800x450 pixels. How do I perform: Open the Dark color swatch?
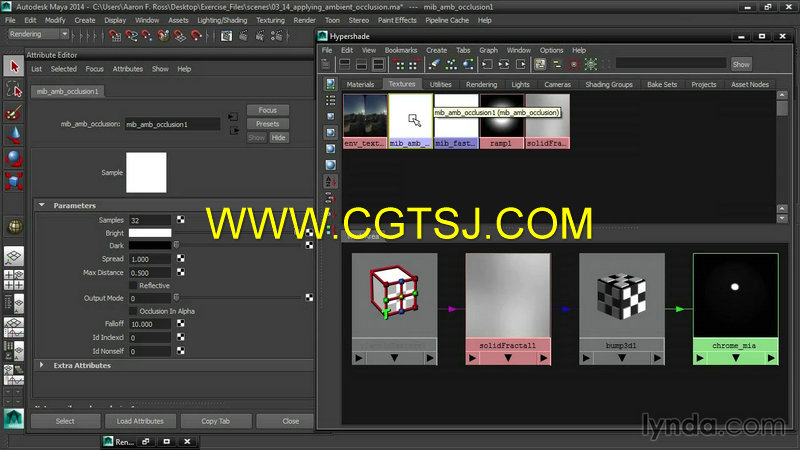point(150,245)
